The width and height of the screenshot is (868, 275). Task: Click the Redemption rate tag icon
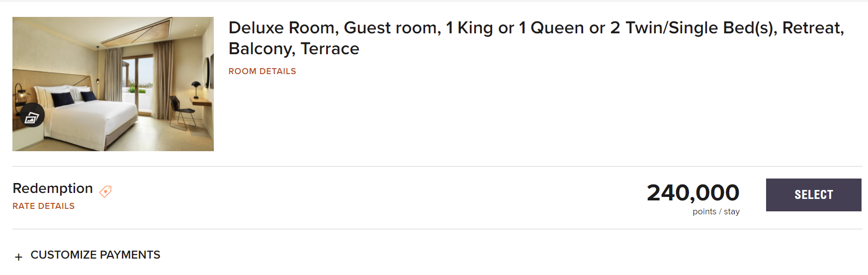click(105, 191)
